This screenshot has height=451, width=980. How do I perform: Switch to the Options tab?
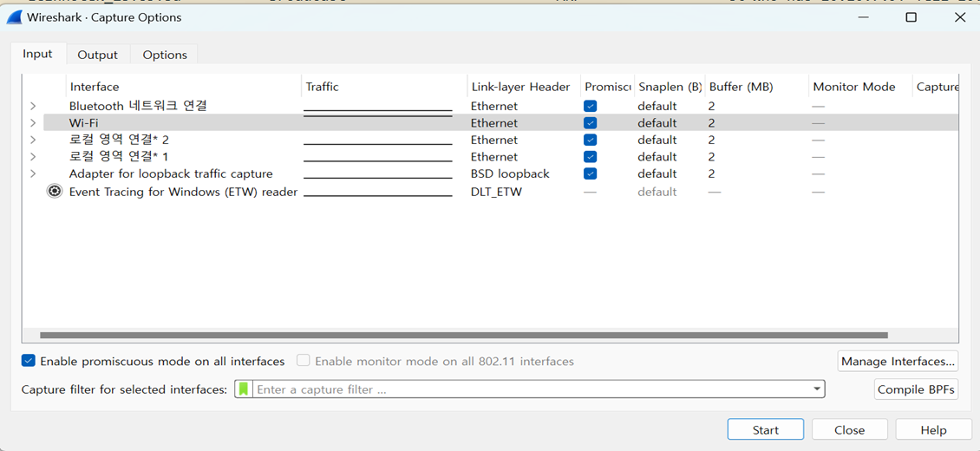tap(165, 55)
